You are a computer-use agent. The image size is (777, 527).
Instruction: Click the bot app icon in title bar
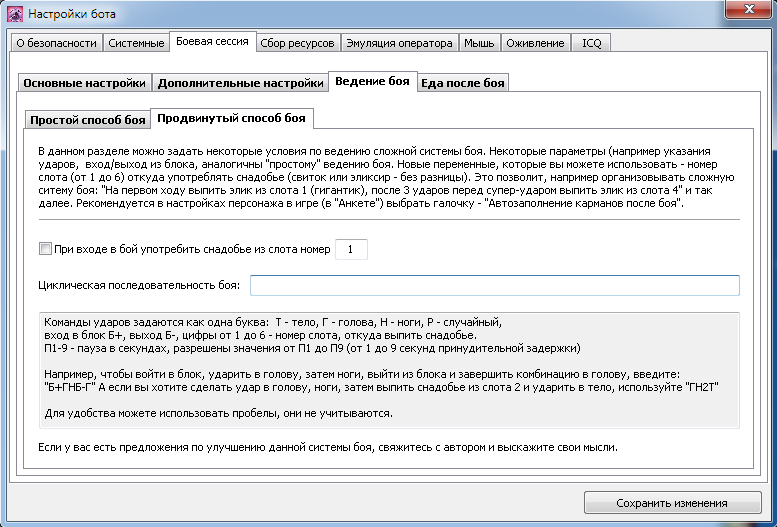click(x=14, y=14)
